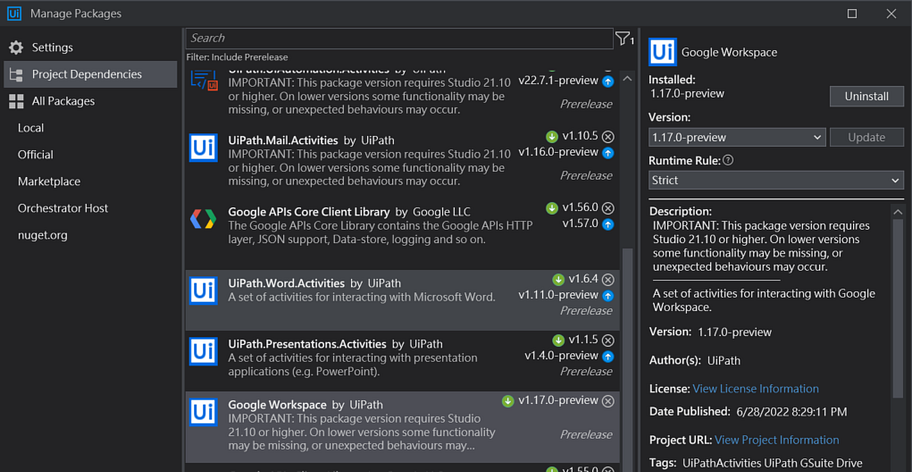Select the Local package source
The width and height of the screenshot is (912, 472).
pos(31,128)
